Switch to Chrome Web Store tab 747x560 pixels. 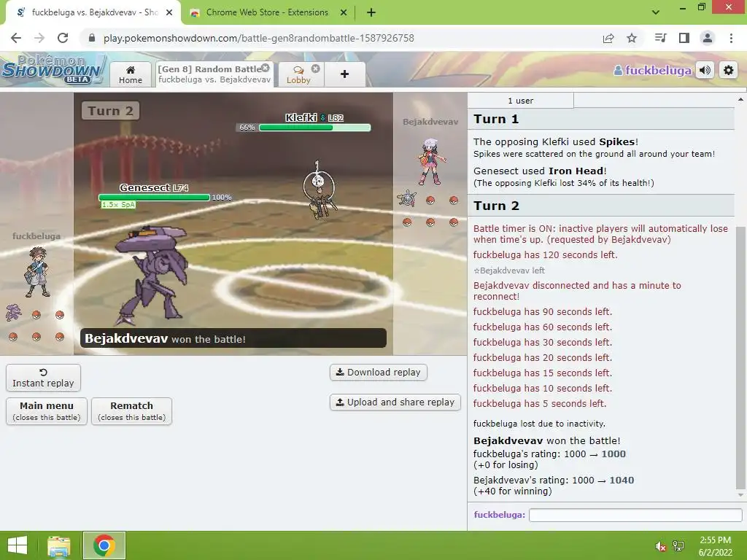pos(267,12)
